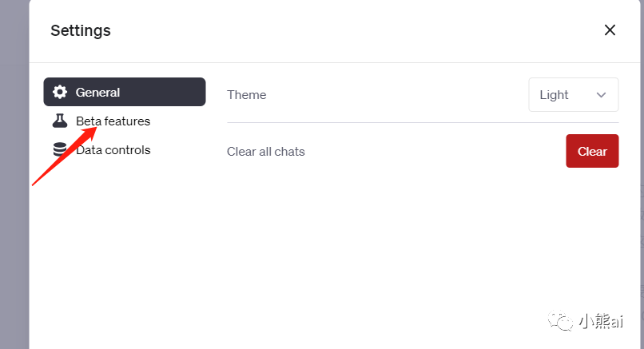Viewport: 644px width, 349px height.
Task: Switch to the Data controls tab
Action: 113,150
